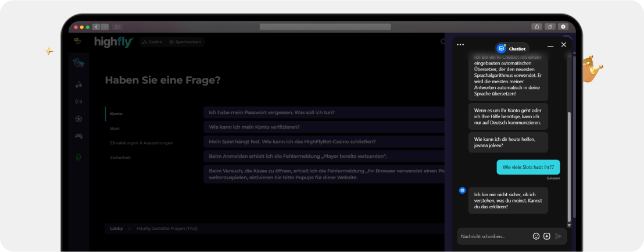Open the chat options three-dots menu

(x=460, y=44)
